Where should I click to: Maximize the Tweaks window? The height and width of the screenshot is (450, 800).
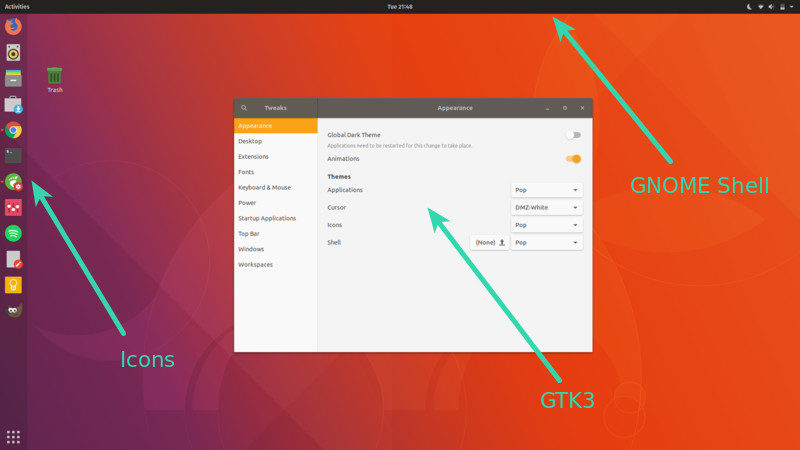tap(565, 108)
